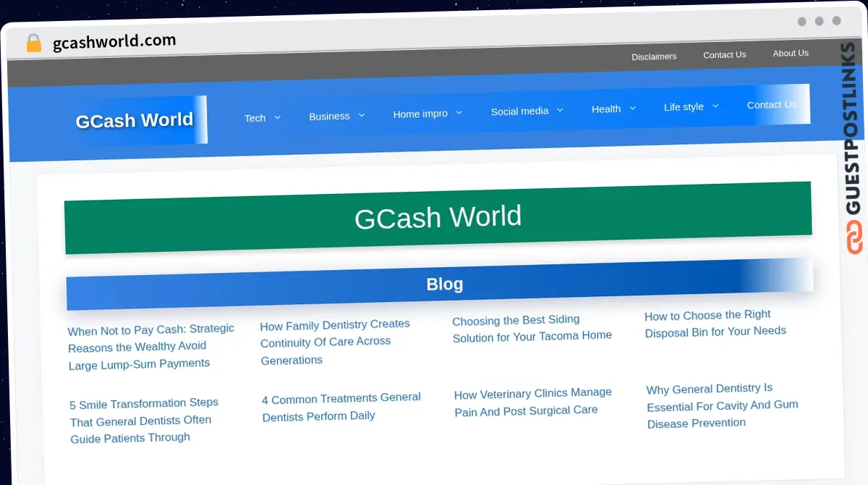The width and height of the screenshot is (868, 485).
Task: Open 5 Smile Transformation Steps article
Action: 144,421
